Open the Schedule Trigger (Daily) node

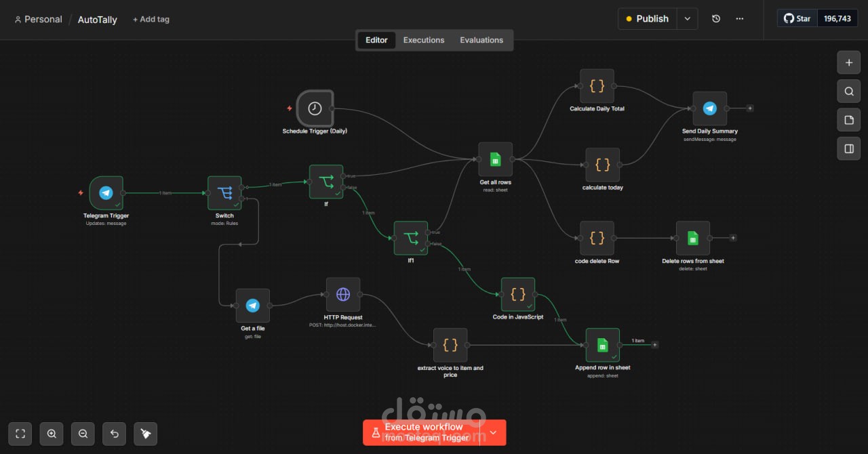[x=315, y=108]
